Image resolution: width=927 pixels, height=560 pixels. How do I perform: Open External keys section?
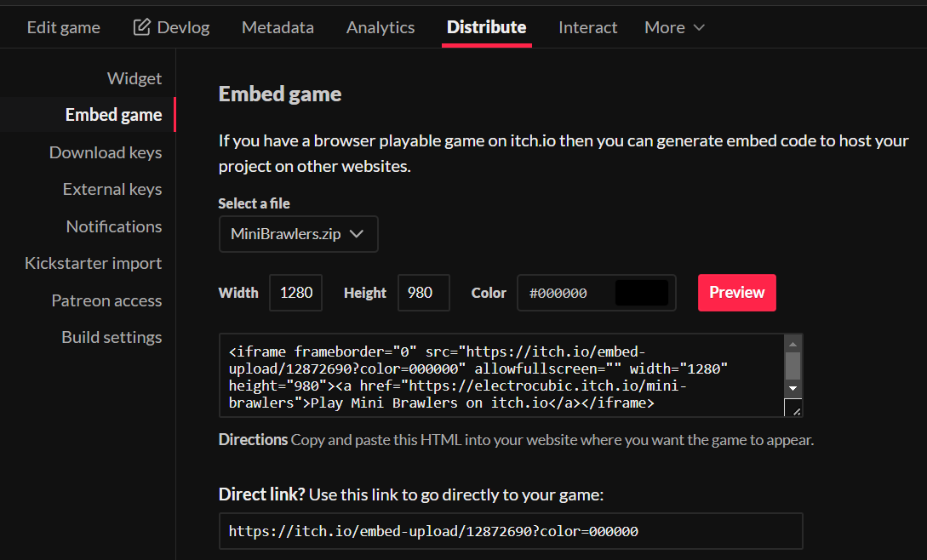point(112,189)
